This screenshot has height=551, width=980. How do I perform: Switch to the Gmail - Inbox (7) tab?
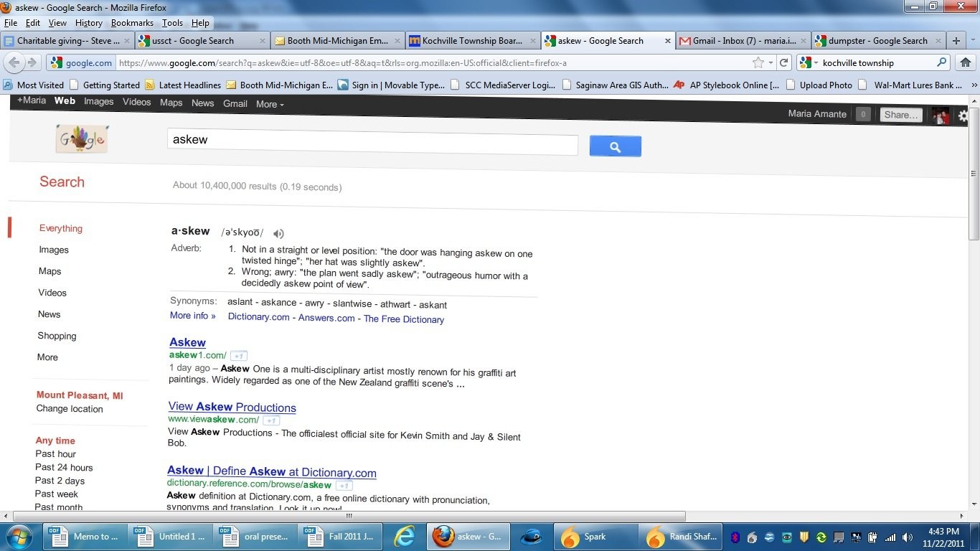743,41
